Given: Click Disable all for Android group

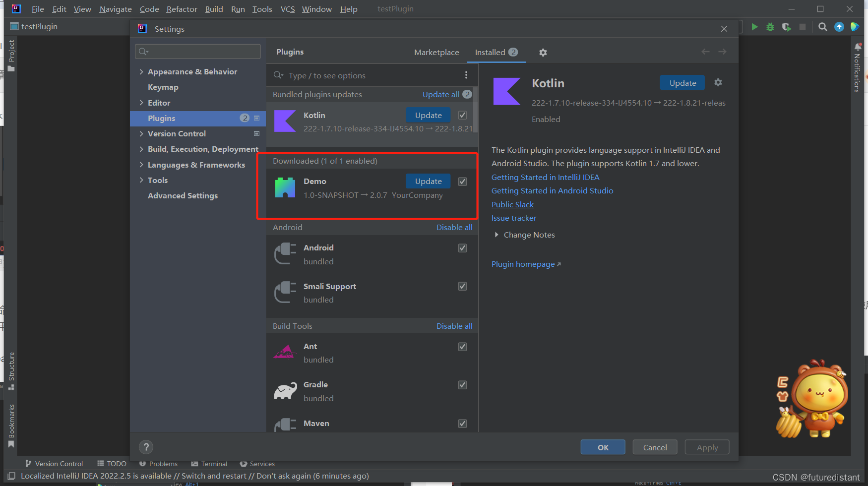Looking at the screenshot, I should tap(454, 227).
